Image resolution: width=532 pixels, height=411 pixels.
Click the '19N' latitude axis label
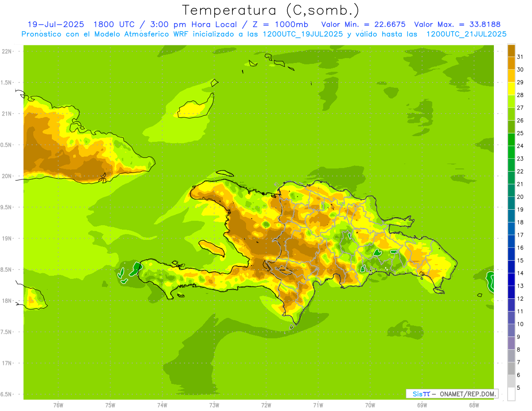click(x=6, y=238)
